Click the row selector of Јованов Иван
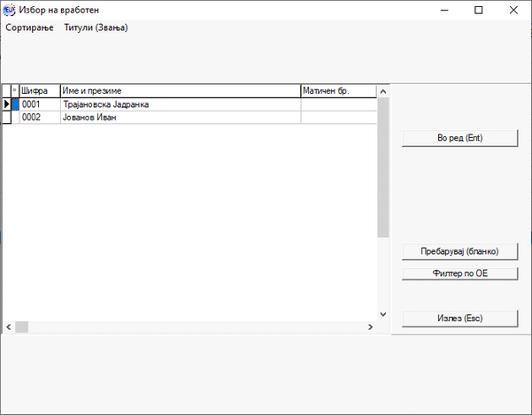Screen dimensions: 532x415 [6, 118]
